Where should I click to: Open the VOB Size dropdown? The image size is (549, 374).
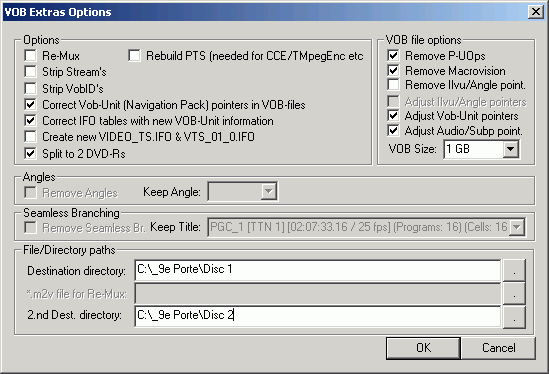point(510,149)
